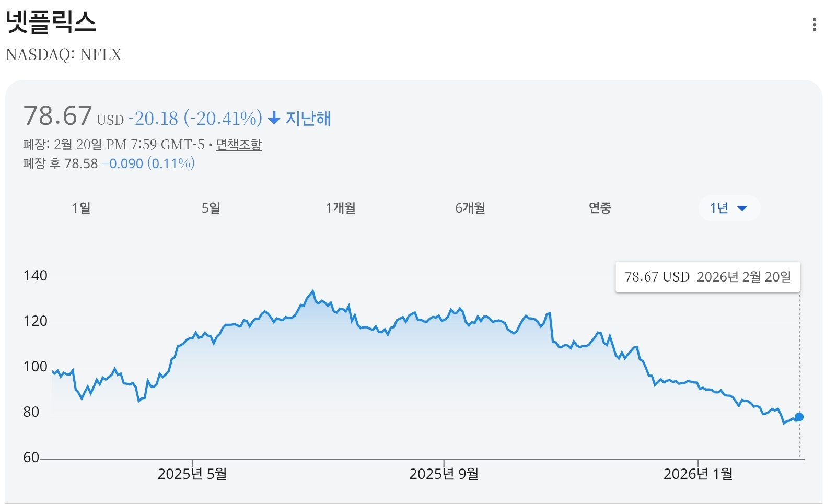Click the 60 y-axis label
Viewport: 837px width, 504px height.
[31, 458]
